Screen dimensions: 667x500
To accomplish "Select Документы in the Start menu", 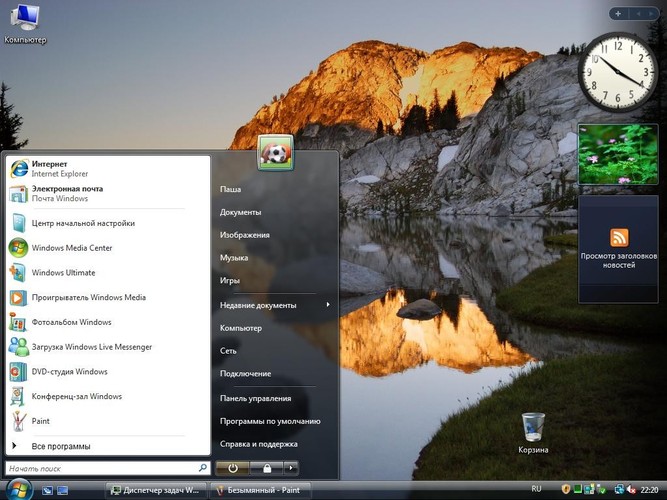I will [x=240, y=212].
